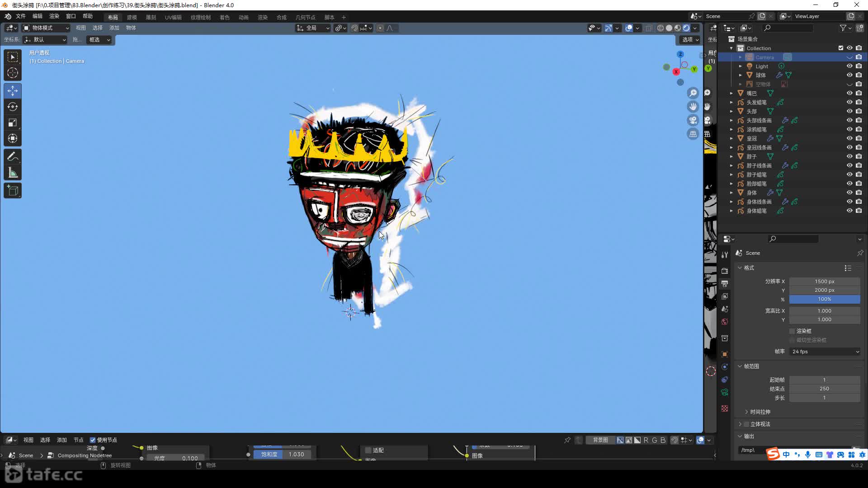Click the viewport zoom magnifier gizmo
The height and width of the screenshot is (488, 868).
coord(693,93)
